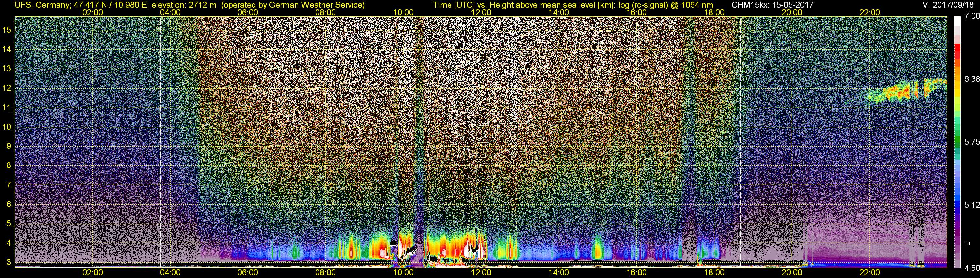Click the 22:00 label on the bottom time axis

click(870, 273)
